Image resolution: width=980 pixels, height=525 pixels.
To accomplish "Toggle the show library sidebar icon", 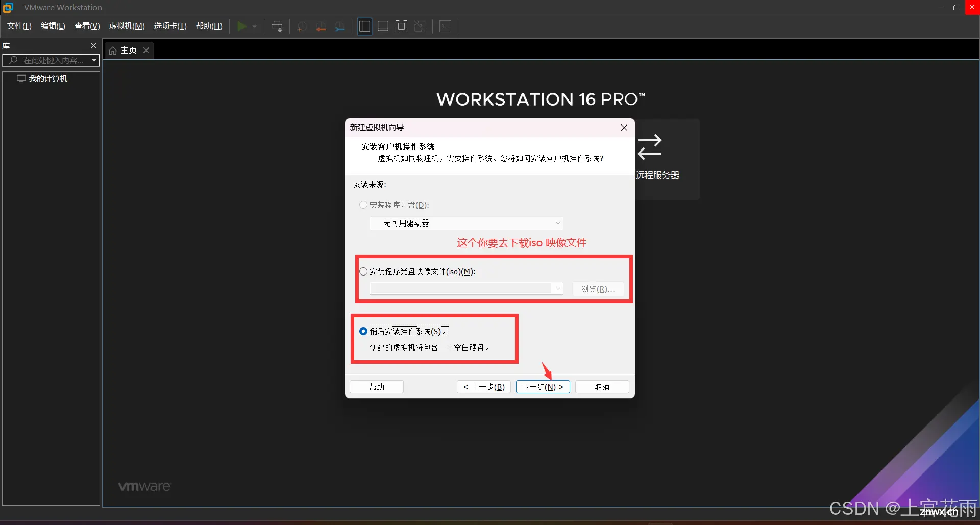I will tap(364, 26).
